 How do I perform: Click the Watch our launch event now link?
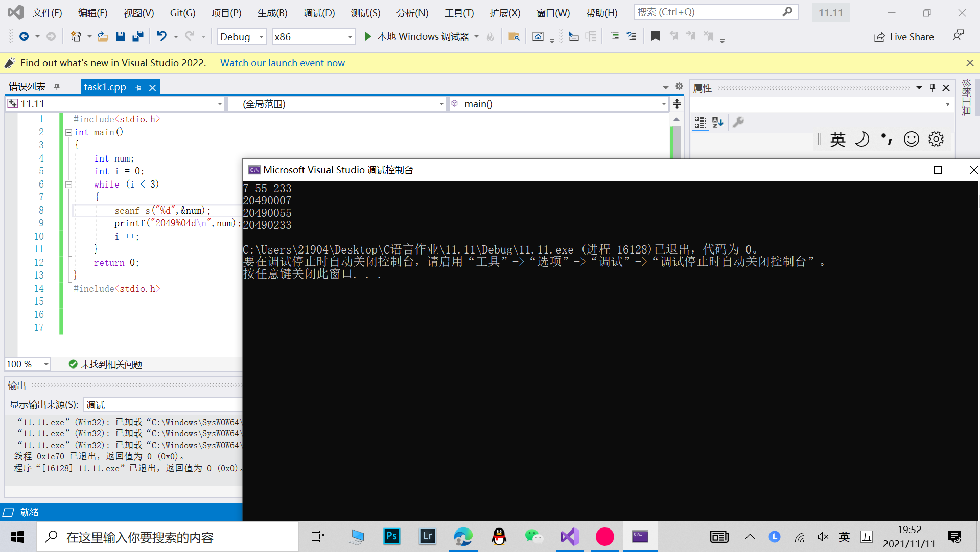[x=283, y=63]
